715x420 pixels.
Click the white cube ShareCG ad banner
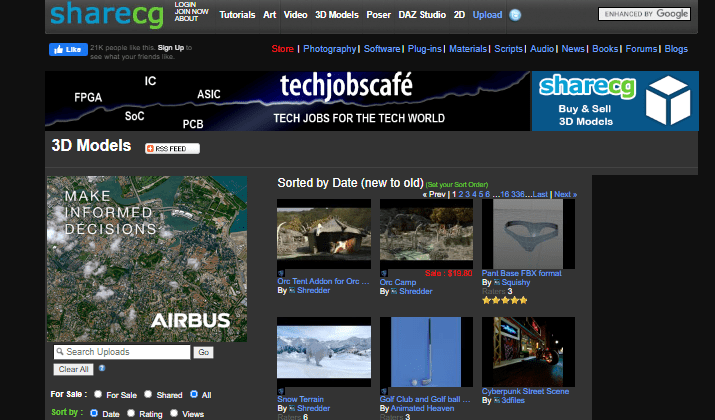pos(615,101)
